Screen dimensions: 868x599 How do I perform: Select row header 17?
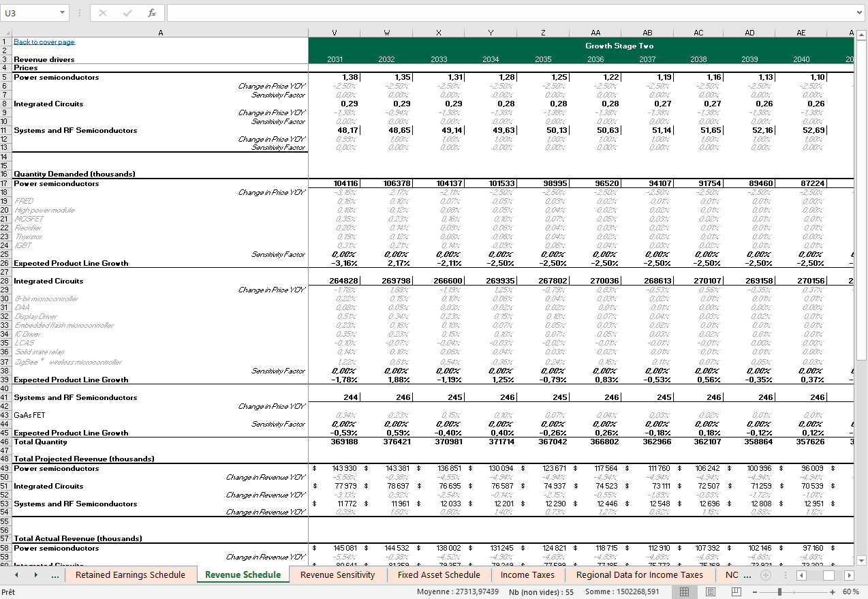click(5, 183)
